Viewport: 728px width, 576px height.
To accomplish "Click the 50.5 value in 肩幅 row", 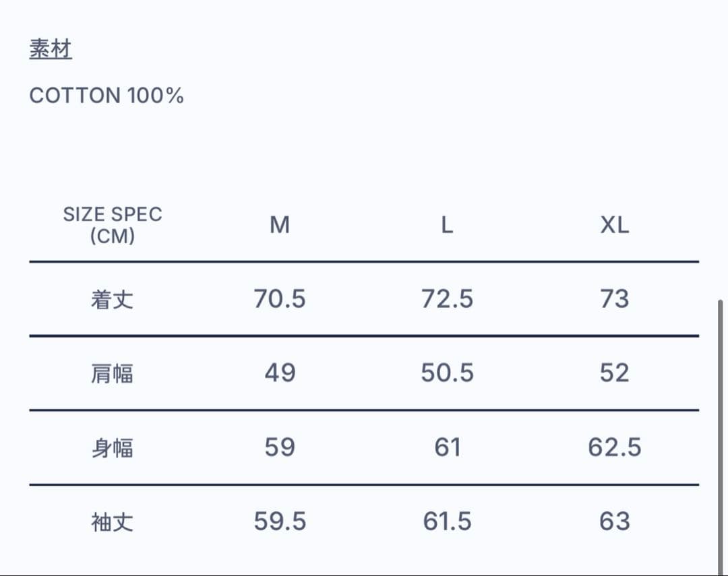I will [x=447, y=373].
